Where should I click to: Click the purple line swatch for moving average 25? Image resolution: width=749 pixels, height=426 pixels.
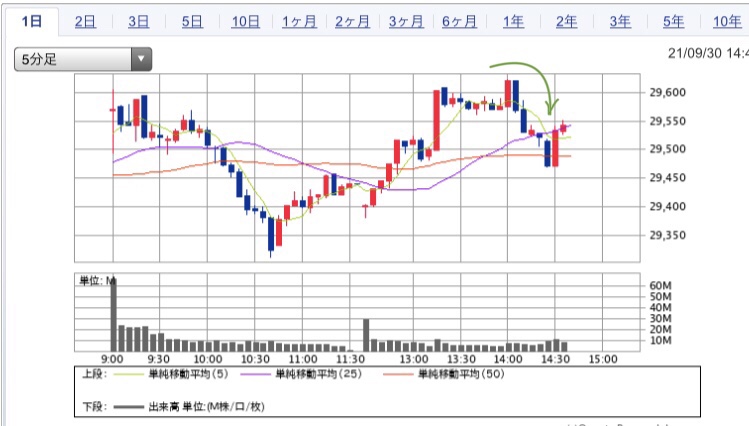point(256,374)
